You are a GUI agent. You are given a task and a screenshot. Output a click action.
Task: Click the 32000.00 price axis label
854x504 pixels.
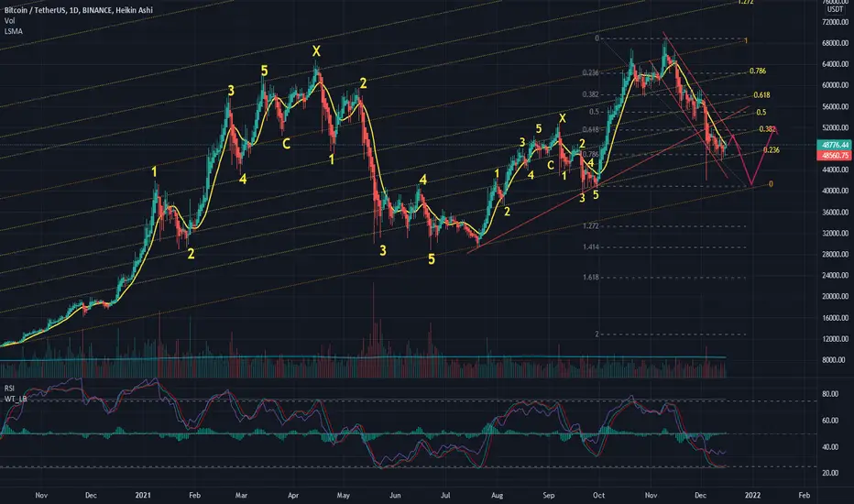coord(836,233)
